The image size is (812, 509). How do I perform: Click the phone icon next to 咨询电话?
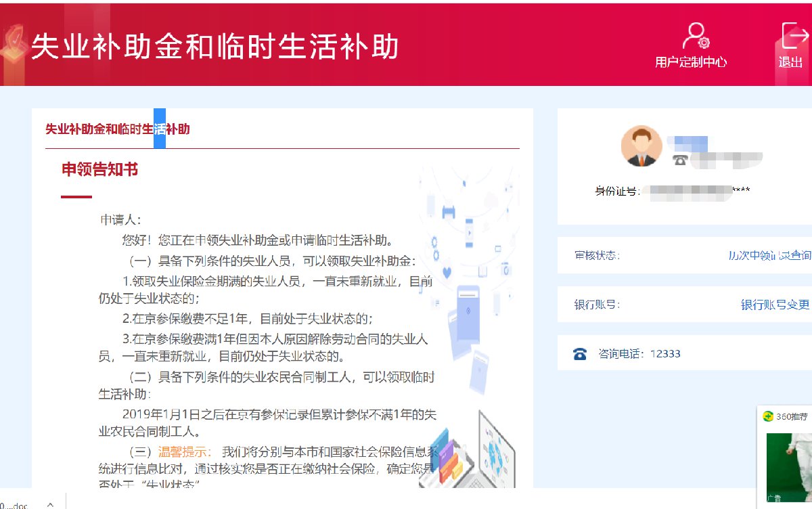580,354
